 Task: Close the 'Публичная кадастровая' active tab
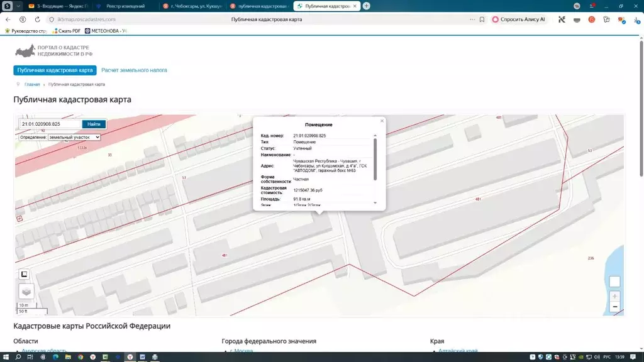click(x=355, y=6)
